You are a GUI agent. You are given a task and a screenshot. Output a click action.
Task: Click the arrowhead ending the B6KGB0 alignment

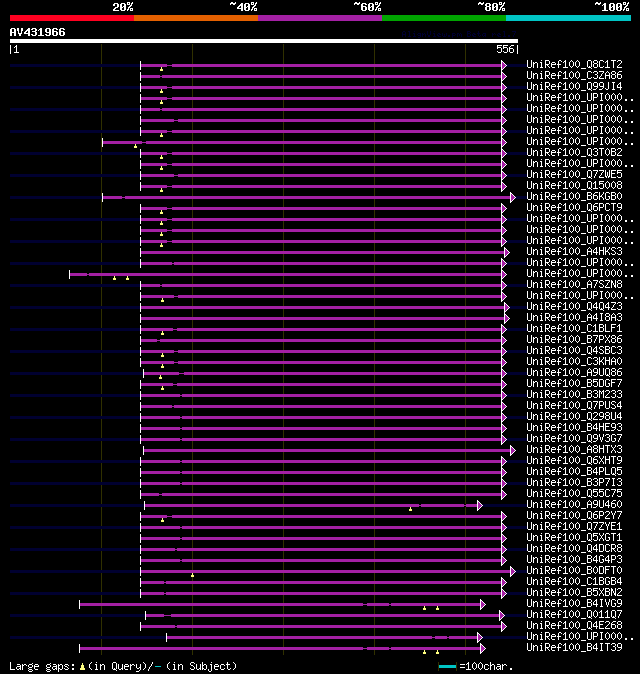tap(513, 197)
